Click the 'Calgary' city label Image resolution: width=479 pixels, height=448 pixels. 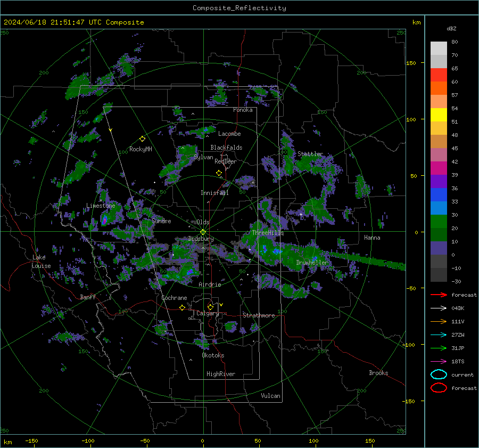click(x=208, y=313)
